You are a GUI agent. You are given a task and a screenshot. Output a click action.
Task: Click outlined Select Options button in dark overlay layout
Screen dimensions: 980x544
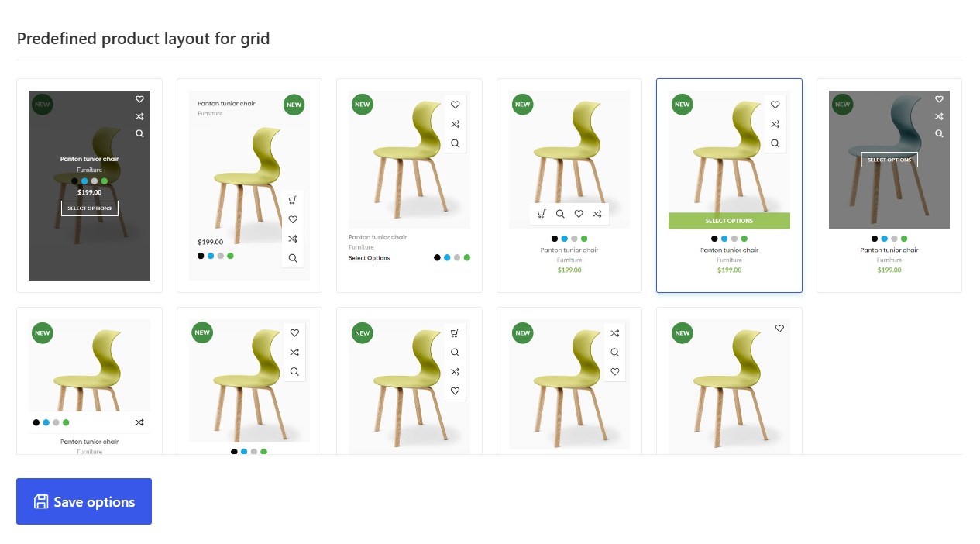click(x=90, y=208)
